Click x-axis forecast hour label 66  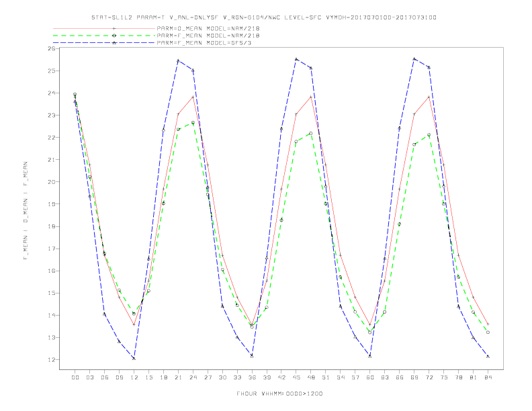[x=400, y=377]
